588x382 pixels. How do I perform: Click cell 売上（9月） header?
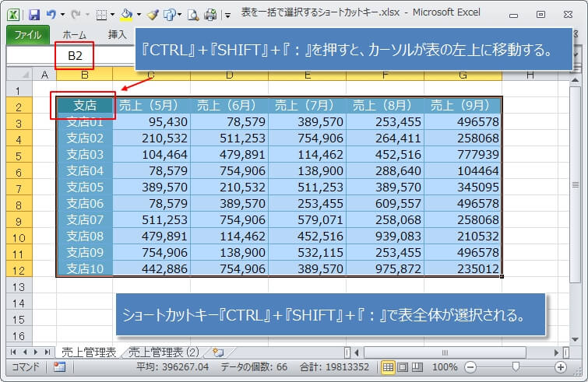(463, 105)
